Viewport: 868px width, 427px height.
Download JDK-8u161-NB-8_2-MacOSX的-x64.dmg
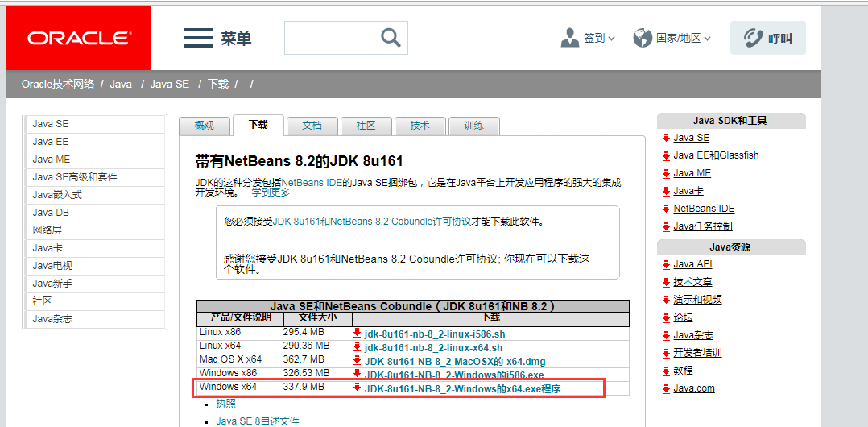(454, 362)
